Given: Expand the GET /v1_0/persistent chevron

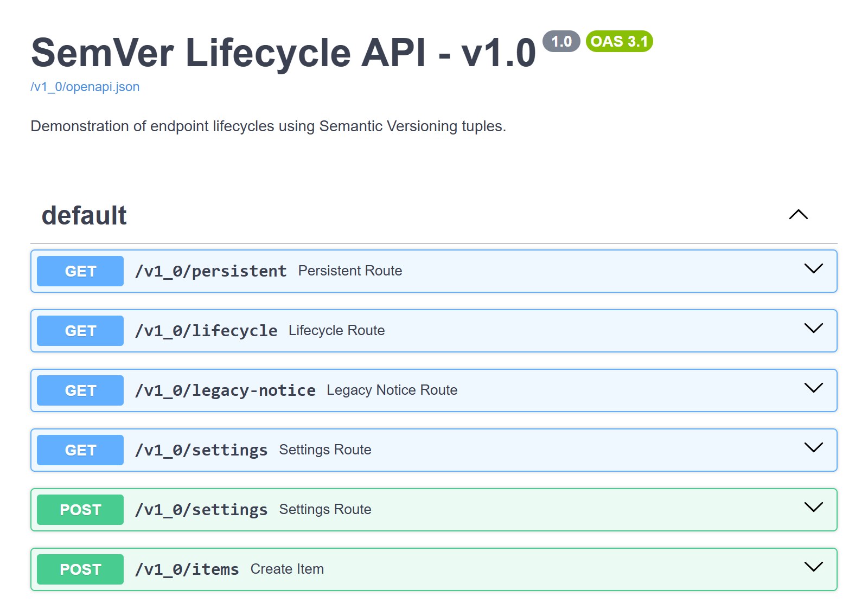Looking at the screenshot, I should (813, 268).
